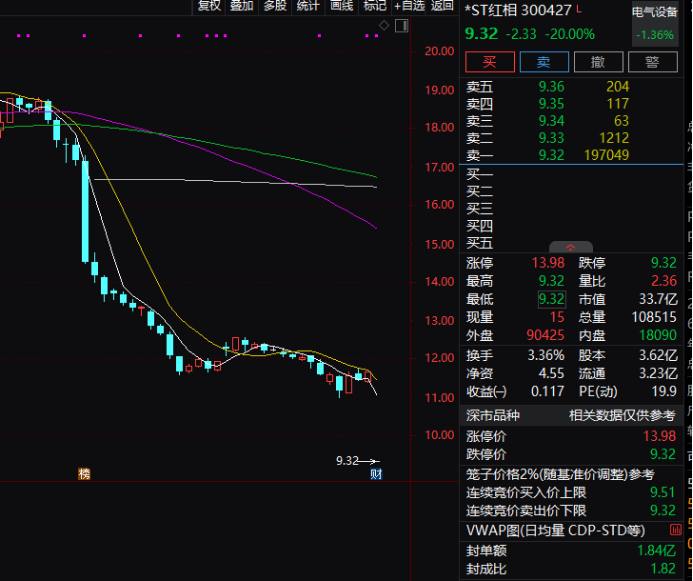Open the 叠加 overlay option
Image resolution: width=693 pixels, height=581 pixels.
point(242,6)
